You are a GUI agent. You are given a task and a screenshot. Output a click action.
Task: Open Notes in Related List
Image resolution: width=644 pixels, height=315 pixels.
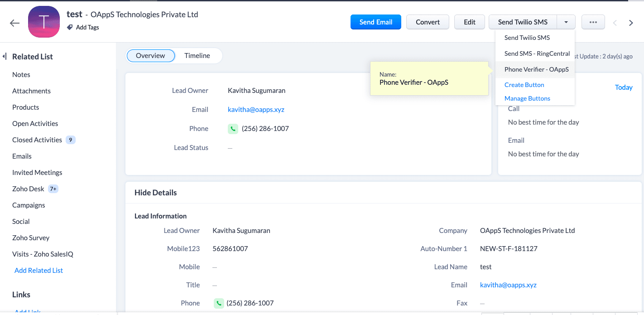pos(21,75)
